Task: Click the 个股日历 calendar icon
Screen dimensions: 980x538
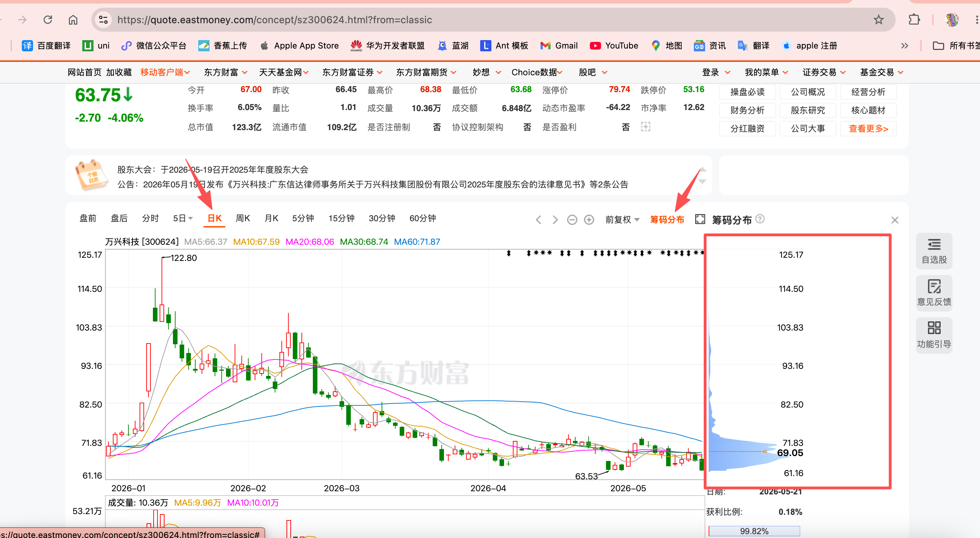Action: coord(91,175)
